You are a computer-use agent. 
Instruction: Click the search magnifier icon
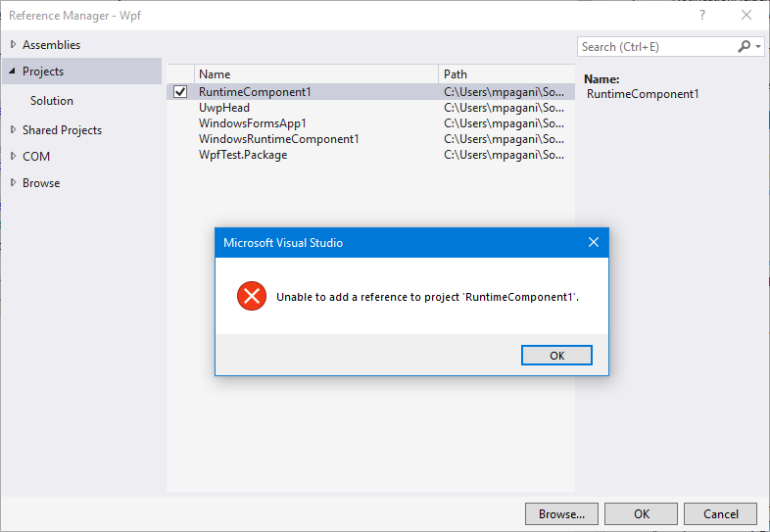(744, 47)
